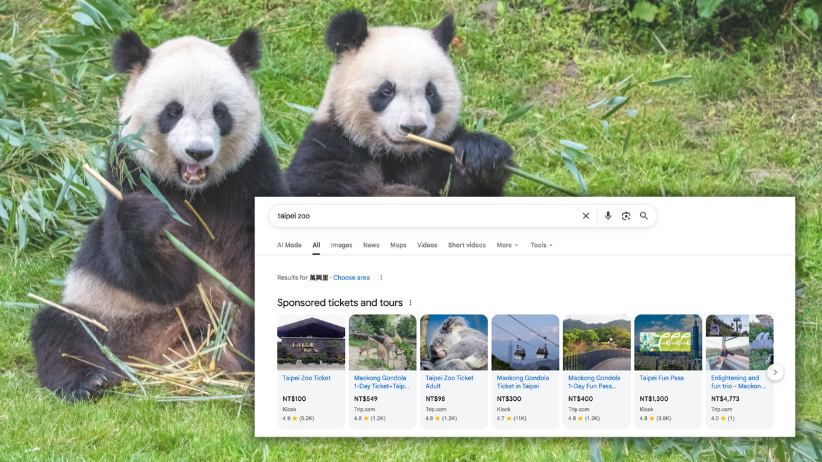The image size is (822, 462).
Task: Switch to the News tab
Action: click(x=371, y=245)
